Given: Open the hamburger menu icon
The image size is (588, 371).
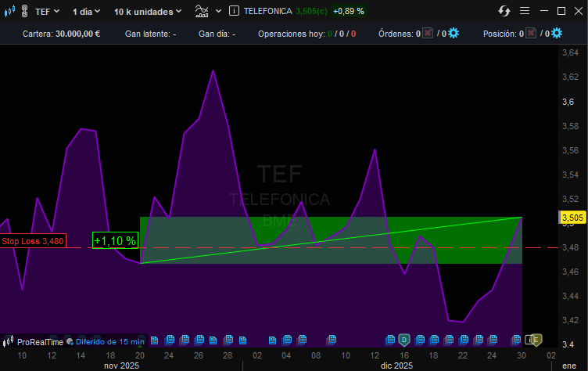Looking at the screenshot, I should pyautogui.click(x=525, y=11).
